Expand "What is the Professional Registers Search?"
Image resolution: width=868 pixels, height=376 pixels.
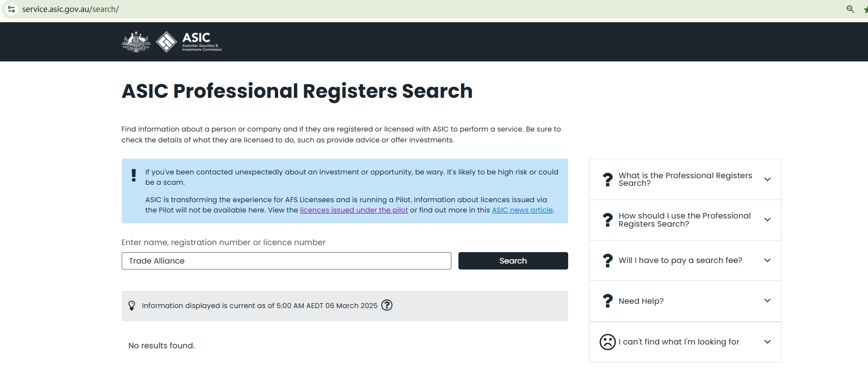click(x=767, y=179)
